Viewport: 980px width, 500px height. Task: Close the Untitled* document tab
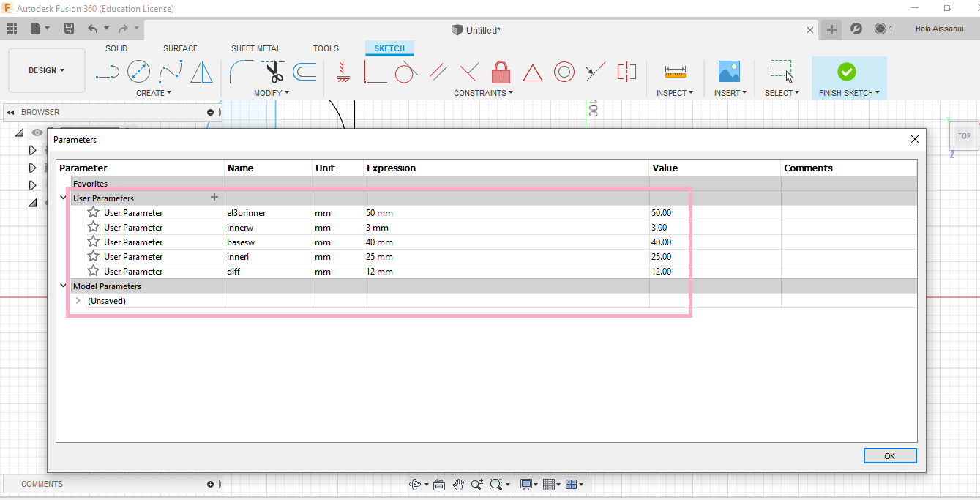[810, 30]
